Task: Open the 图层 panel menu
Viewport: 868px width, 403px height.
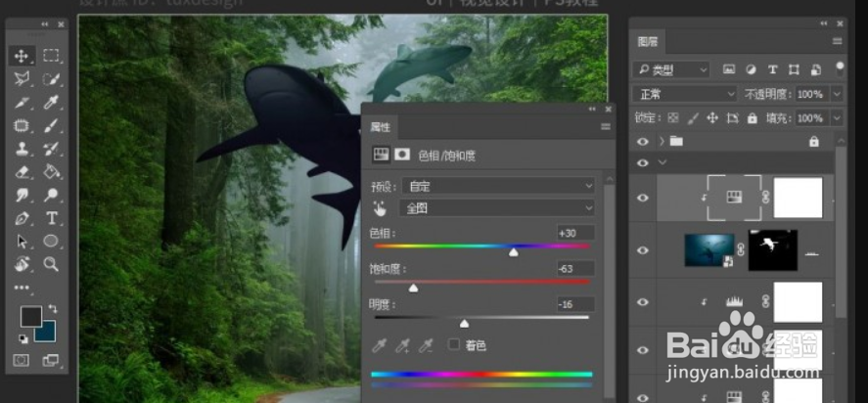Action: coord(837,41)
